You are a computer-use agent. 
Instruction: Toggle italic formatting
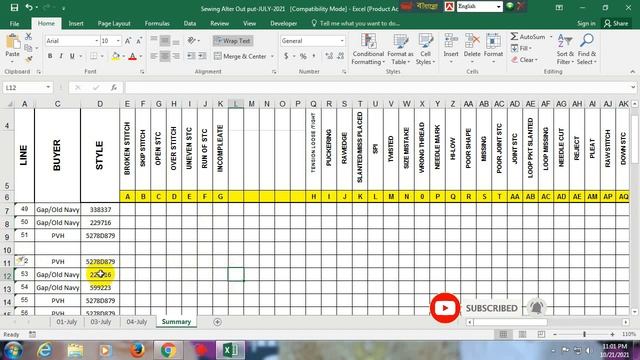point(61,56)
